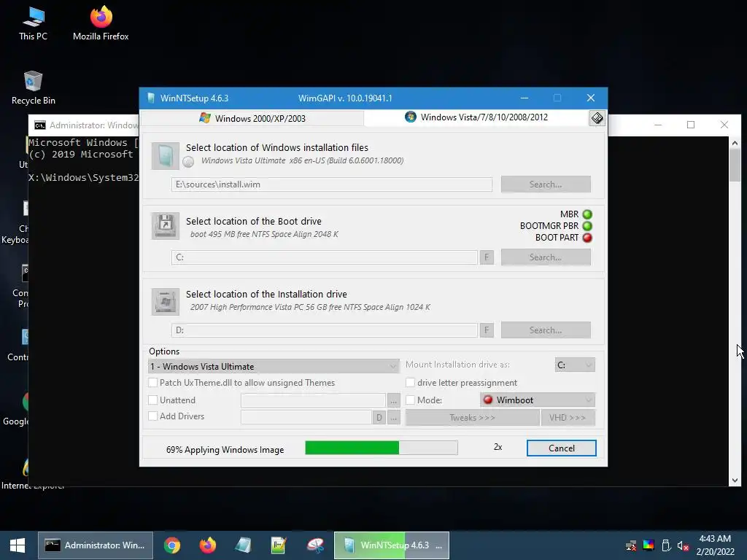Expand the Wimboot mode dropdown
The image size is (747, 560).
(x=538, y=400)
